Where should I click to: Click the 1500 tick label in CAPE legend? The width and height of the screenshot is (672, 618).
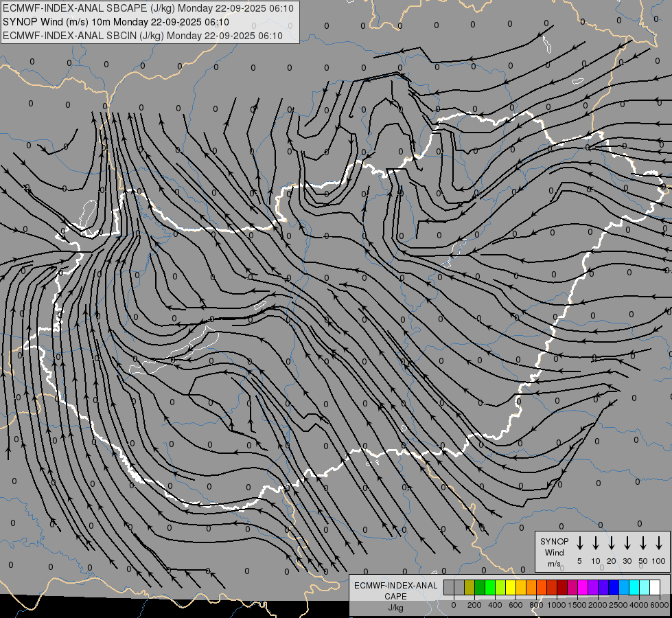[x=577, y=605]
